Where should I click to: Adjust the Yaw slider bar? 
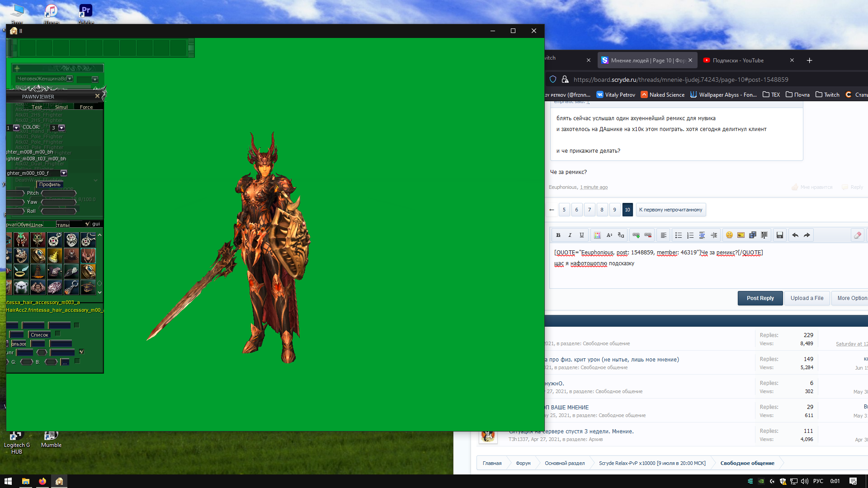click(x=59, y=202)
